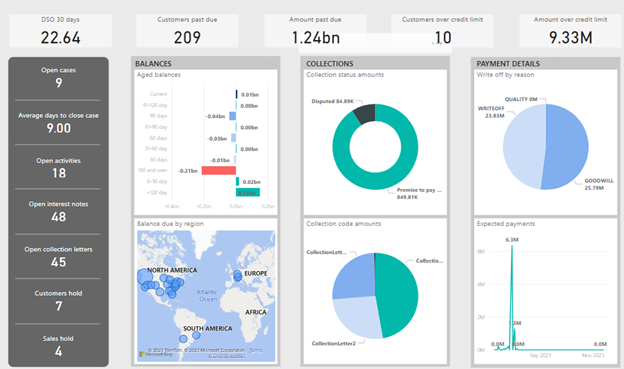Click the Write off by reason title
624x369 pixels.
tap(505, 75)
